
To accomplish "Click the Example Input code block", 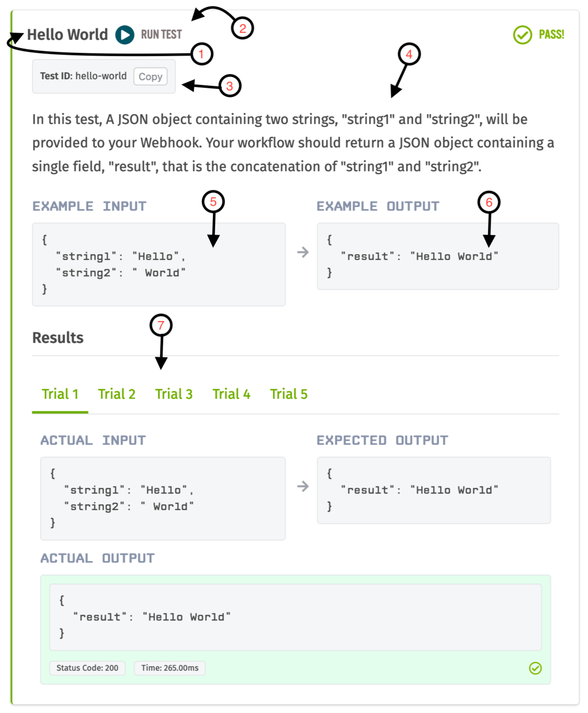I will point(159,264).
